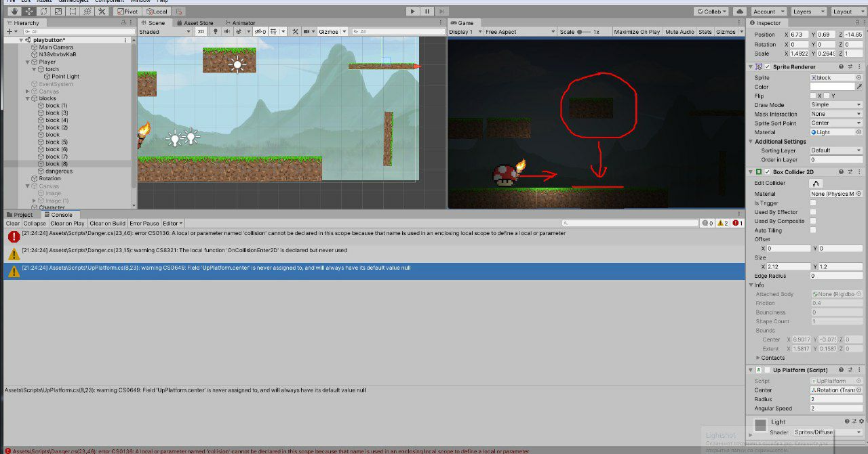Open the Display 1 dropdown
Image resolution: width=868 pixels, height=454 pixels.
point(465,32)
